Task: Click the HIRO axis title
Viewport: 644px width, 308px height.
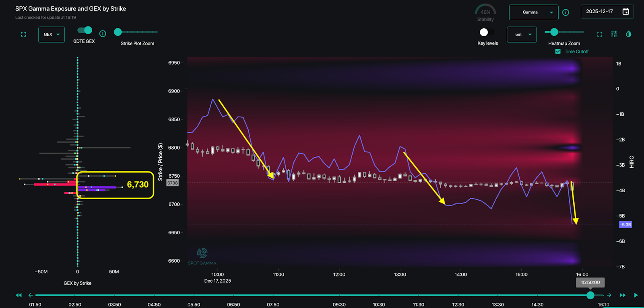Action: click(632, 162)
